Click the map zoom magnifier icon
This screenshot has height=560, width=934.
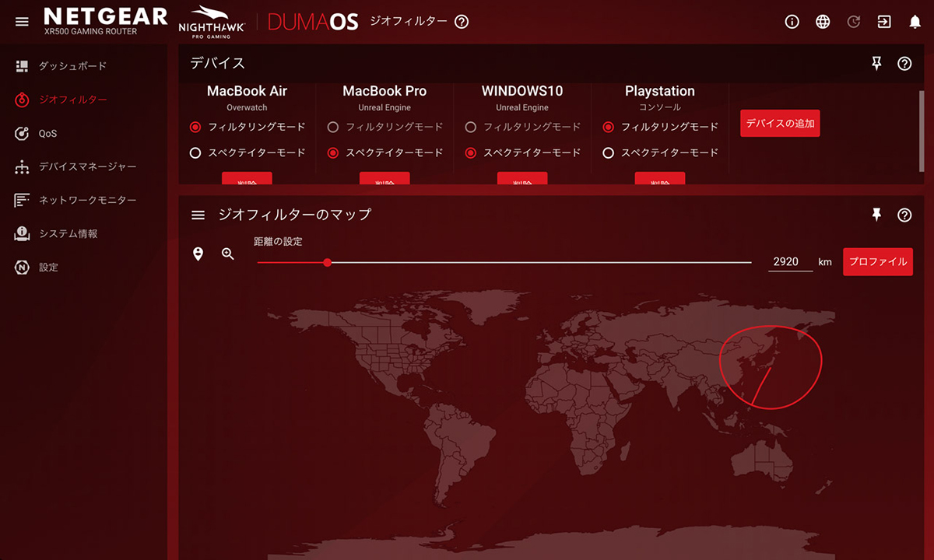(x=228, y=254)
